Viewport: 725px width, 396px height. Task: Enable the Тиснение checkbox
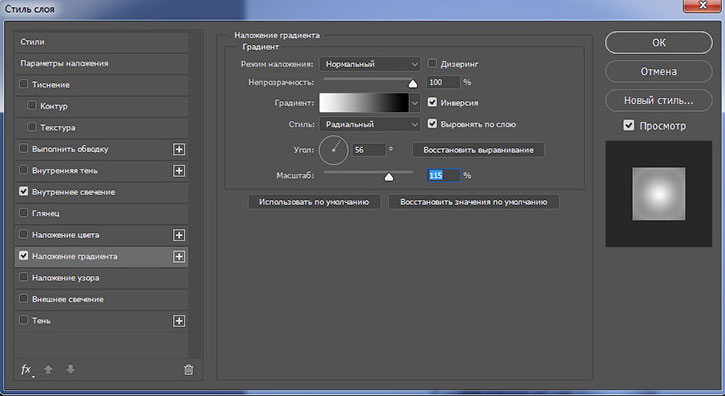tap(24, 84)
